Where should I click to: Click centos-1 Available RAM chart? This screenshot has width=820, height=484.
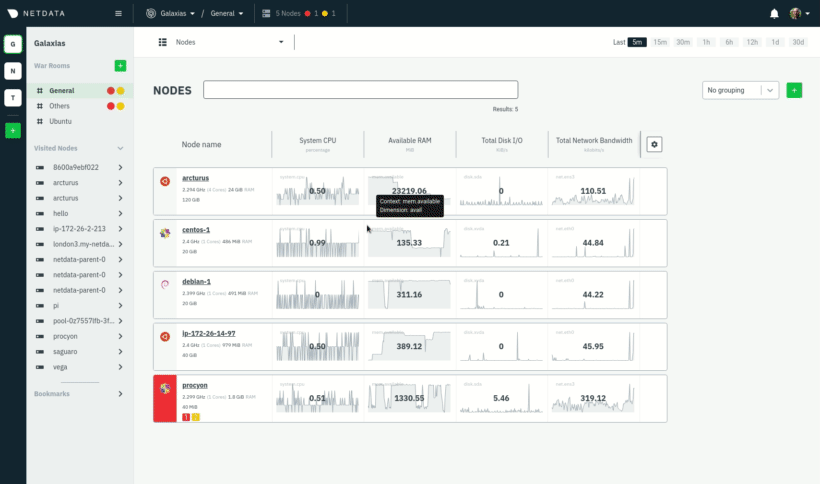coord(409,243)
